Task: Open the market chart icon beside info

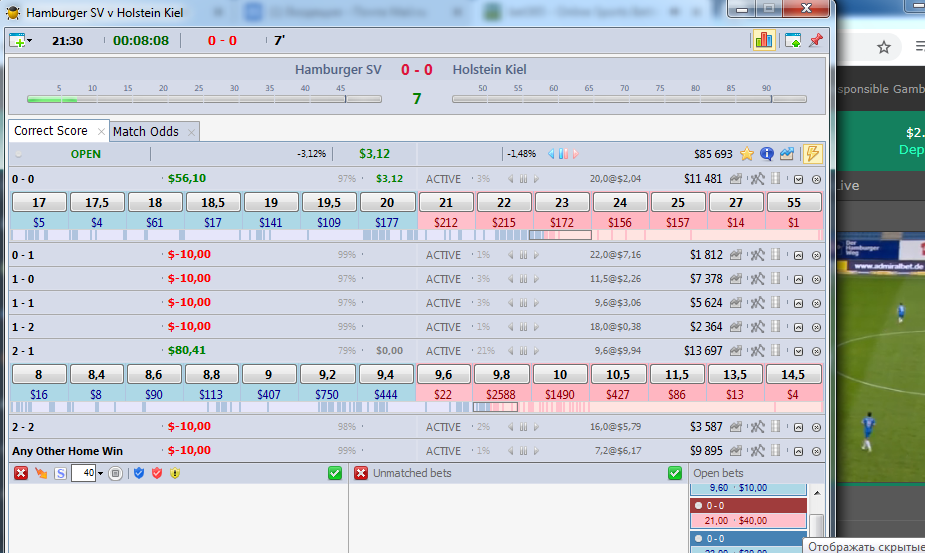Action: [x=786, y=154]
